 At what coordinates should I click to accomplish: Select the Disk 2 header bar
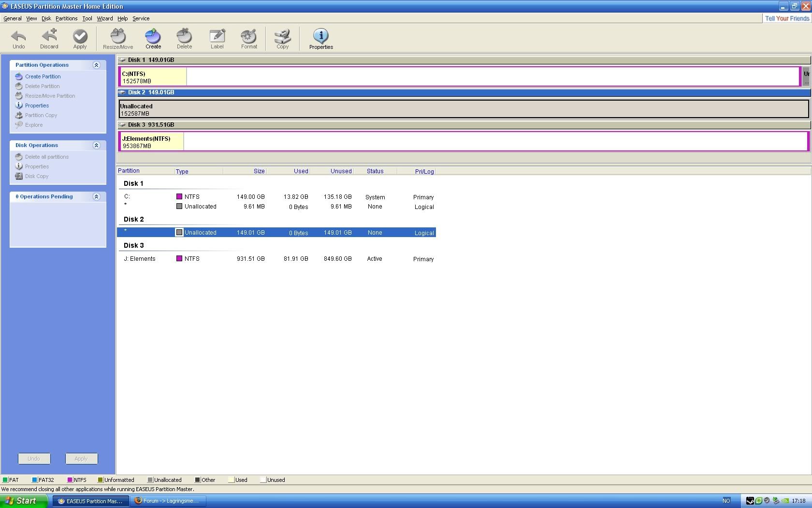[464, 92]
